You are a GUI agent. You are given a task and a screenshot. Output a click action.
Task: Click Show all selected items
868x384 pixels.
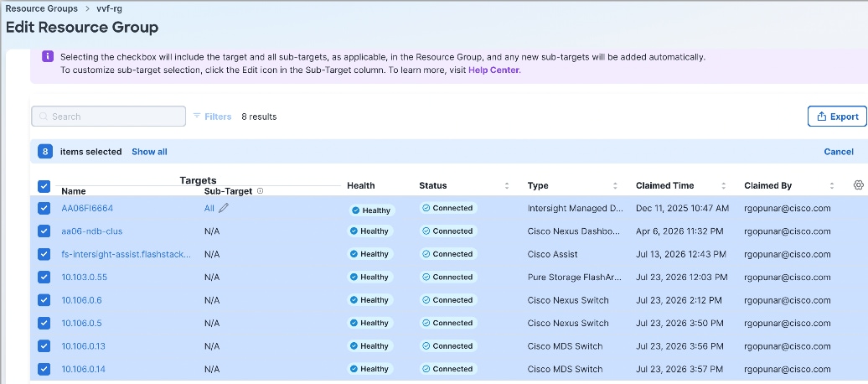tap(149, 151)
